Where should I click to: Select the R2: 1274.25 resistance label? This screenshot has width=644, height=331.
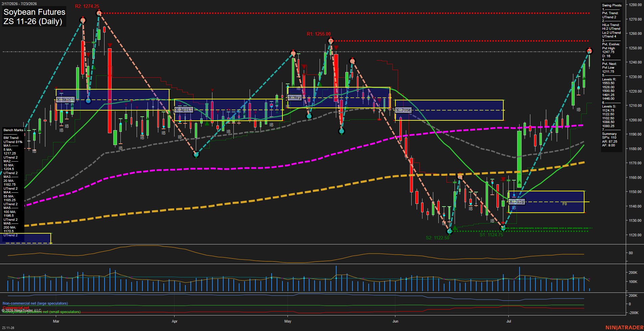coord(87,6)
